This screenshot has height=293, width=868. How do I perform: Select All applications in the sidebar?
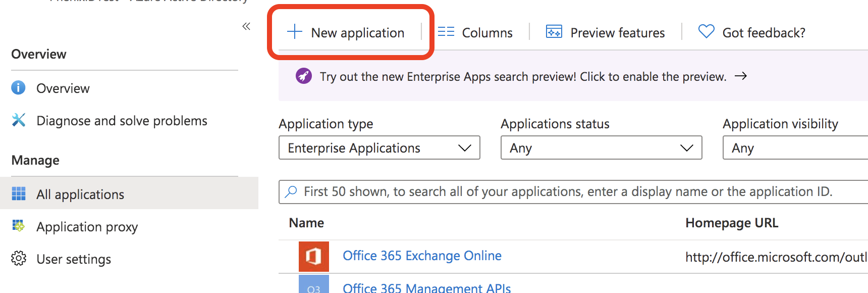(80, 194)
